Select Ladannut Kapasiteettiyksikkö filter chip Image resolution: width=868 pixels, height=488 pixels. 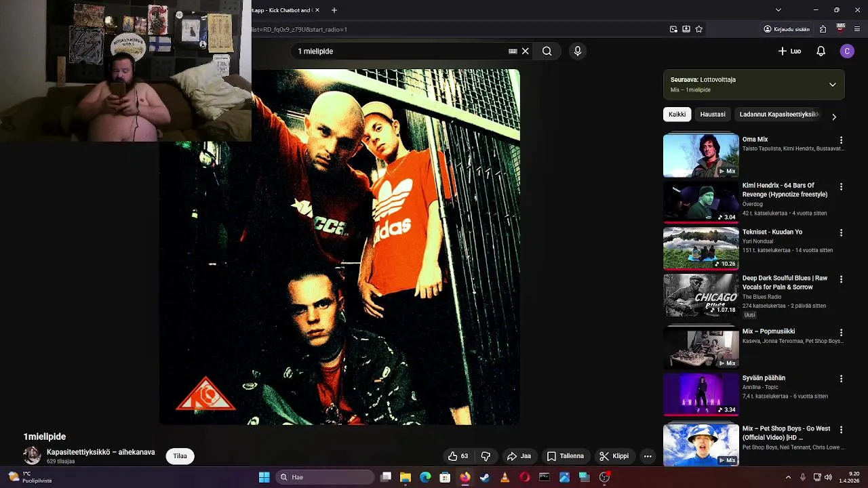tap(779, 115)
